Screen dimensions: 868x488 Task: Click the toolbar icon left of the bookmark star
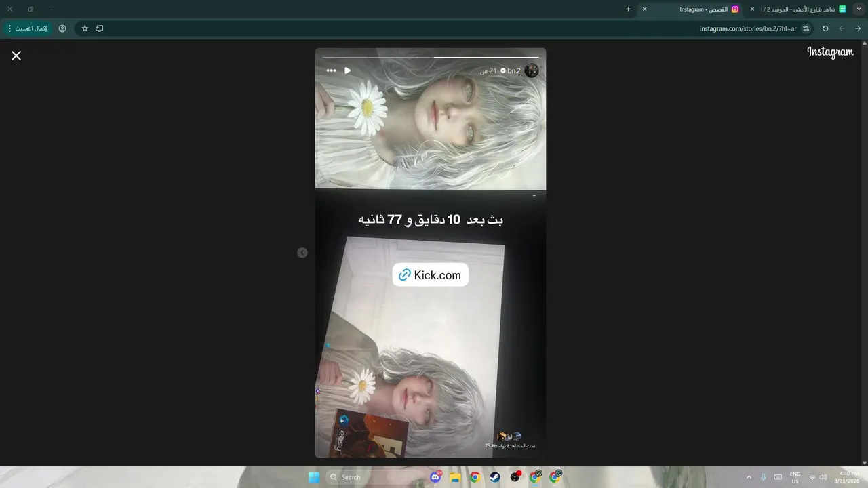(x=100, y=28)
